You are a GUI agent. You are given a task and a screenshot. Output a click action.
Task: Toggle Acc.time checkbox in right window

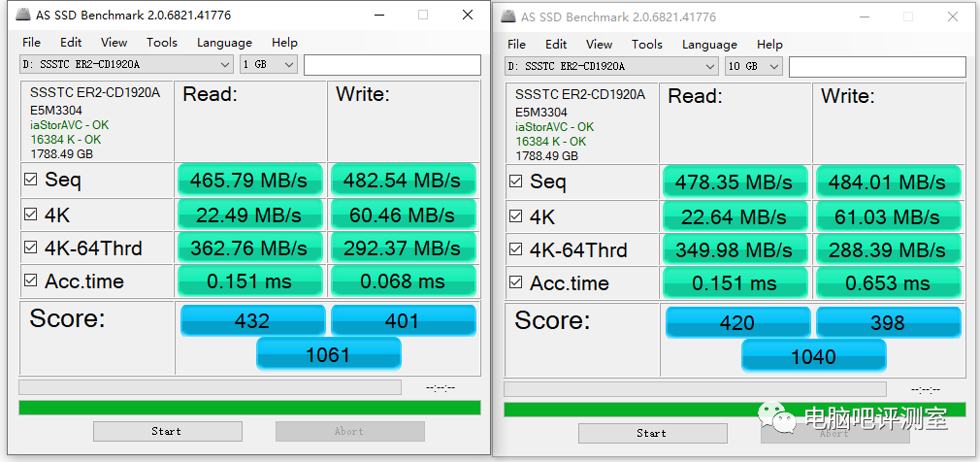pyautogui.click(x=515, y=282)
